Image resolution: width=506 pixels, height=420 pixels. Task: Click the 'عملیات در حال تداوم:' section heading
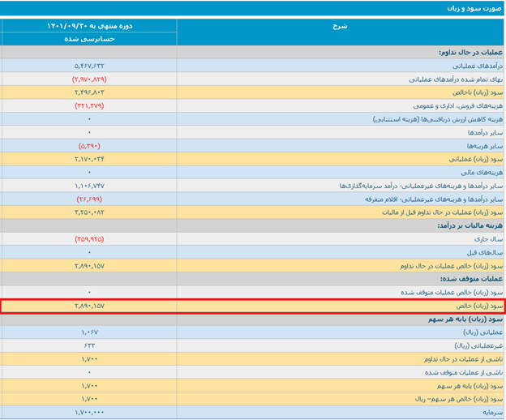470,52
